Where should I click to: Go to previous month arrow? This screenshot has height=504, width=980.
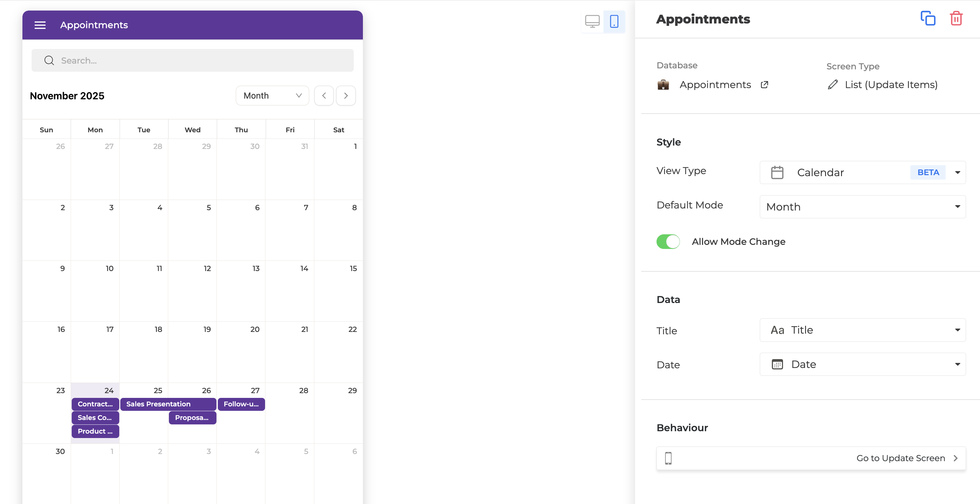coord(324,96)
